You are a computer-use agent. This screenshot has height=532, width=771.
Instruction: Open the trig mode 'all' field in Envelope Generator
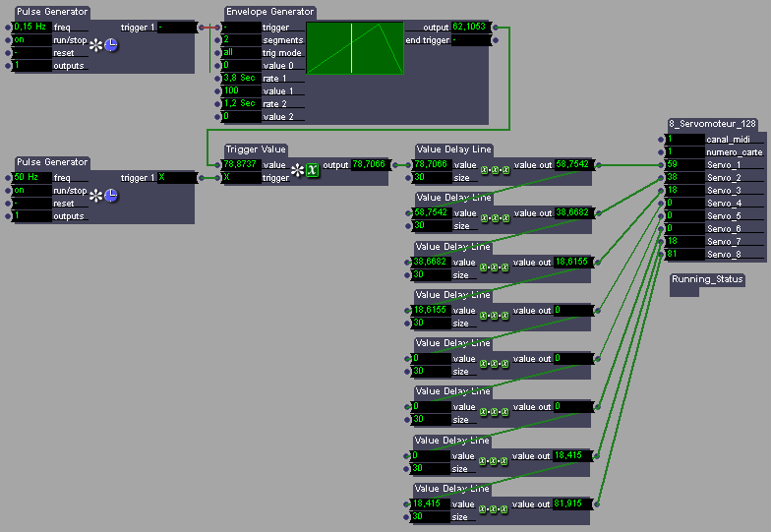pos(240,53)
